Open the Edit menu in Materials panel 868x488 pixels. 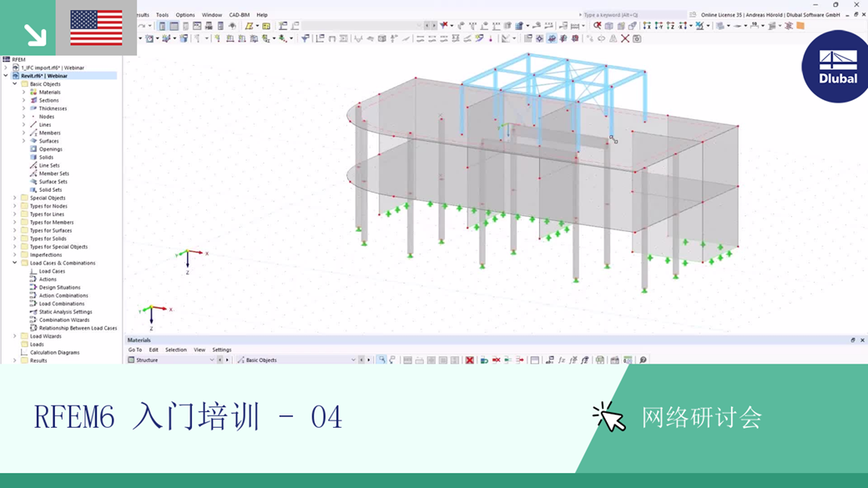pos(154,350)
